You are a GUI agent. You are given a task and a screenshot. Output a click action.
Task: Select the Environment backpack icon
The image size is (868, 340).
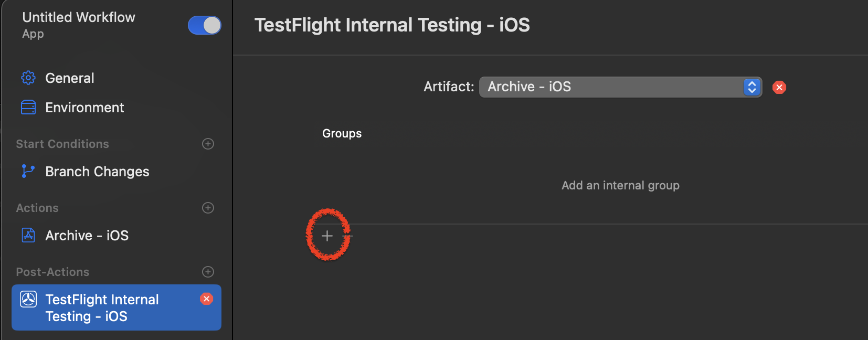click(28, 107)
